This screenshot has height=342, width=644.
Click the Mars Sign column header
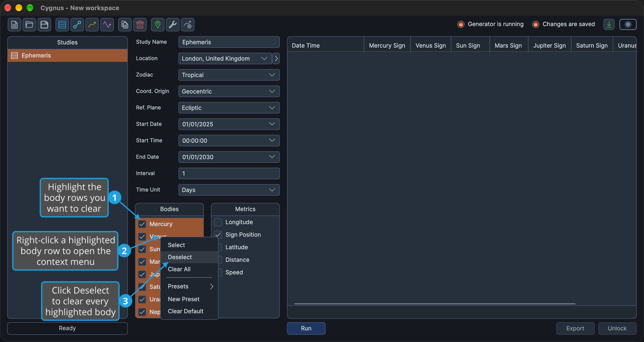coord(508,45)
